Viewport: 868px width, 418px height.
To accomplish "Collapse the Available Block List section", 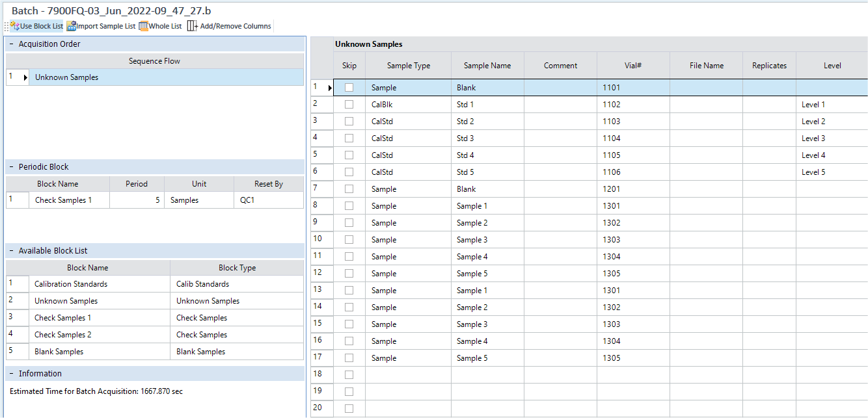I will coord(12,251).
